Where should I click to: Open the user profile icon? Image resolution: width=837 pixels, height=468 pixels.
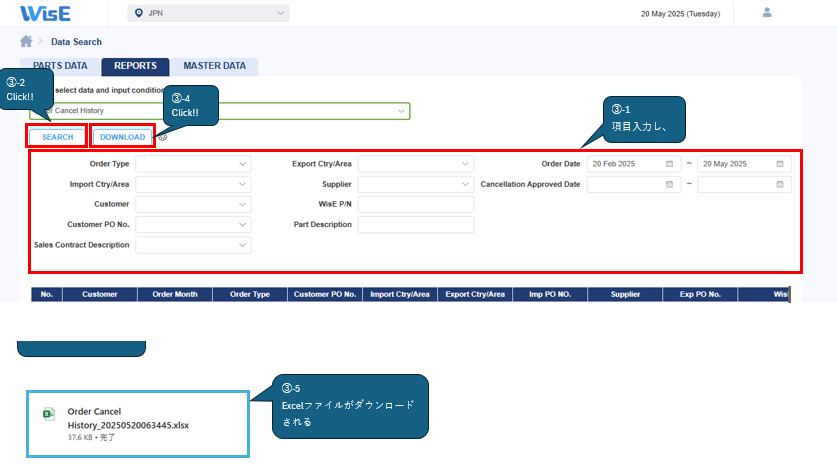(767, 13)
